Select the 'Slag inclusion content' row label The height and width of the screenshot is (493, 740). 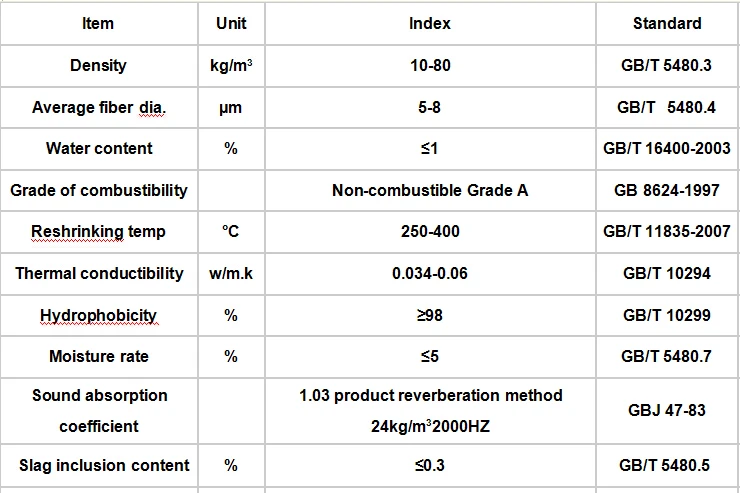coord(104,465)
